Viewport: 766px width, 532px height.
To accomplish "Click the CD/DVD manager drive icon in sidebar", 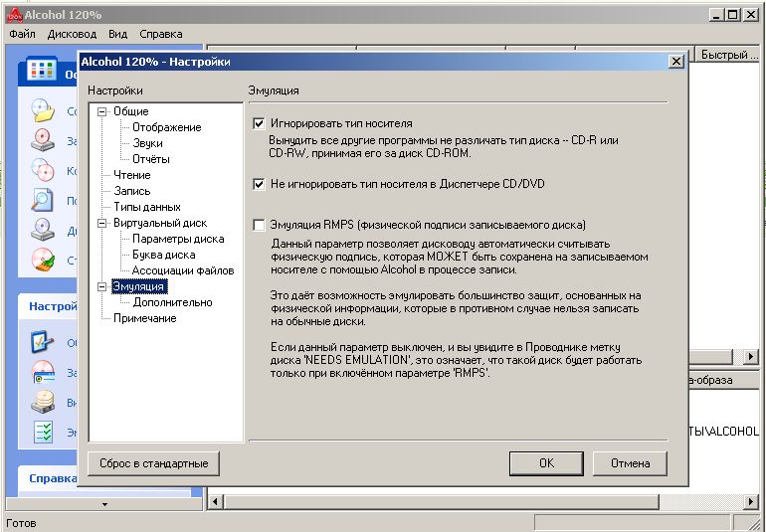I will [x=43, y=230].
